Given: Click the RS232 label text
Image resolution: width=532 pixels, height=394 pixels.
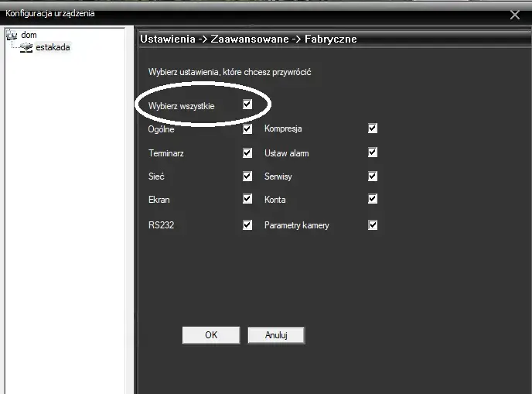Looking at the screenshot, I should tap(161, 225).
